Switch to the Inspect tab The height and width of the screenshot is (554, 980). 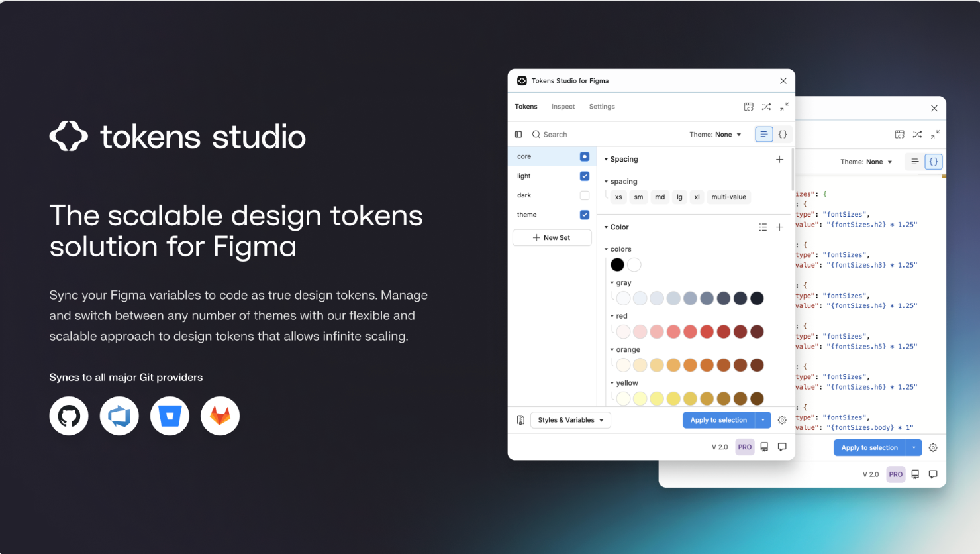point(563,107)
